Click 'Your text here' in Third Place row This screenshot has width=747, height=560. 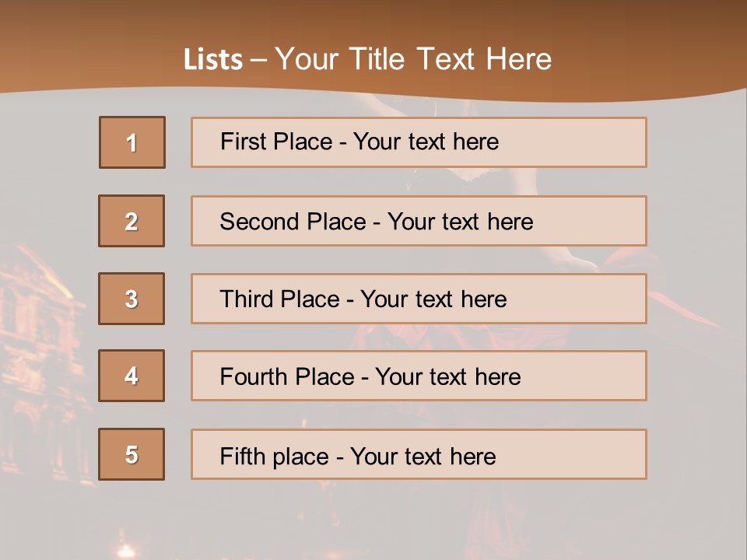pyautogui.click(x=433, y=299)
